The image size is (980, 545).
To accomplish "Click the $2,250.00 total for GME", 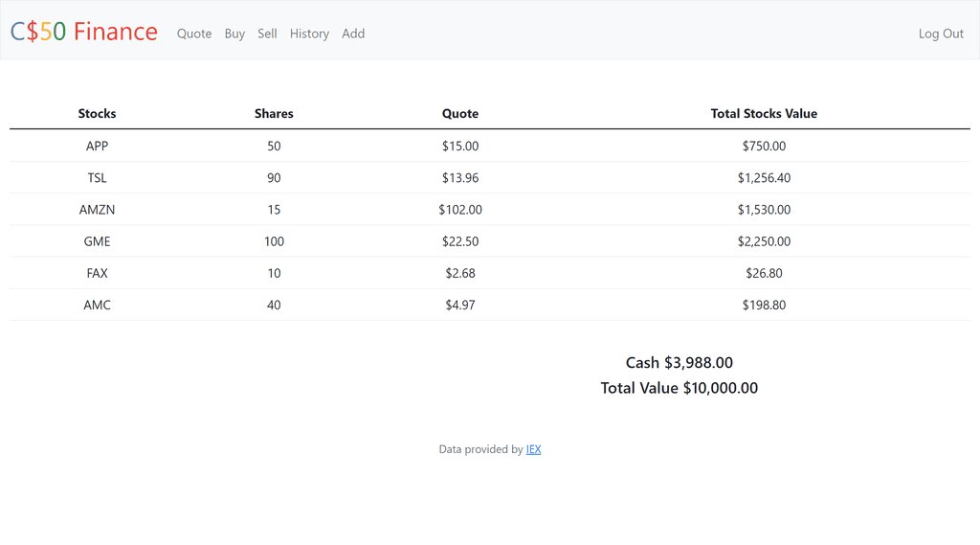I will 764,241.
